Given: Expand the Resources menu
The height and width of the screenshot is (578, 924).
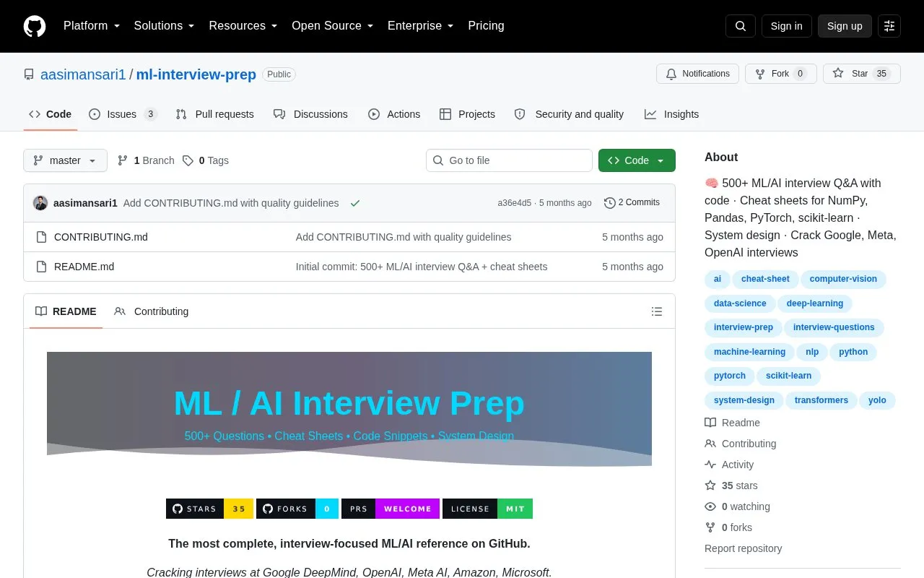Looking at the screenshot, I should pos(243,26).
